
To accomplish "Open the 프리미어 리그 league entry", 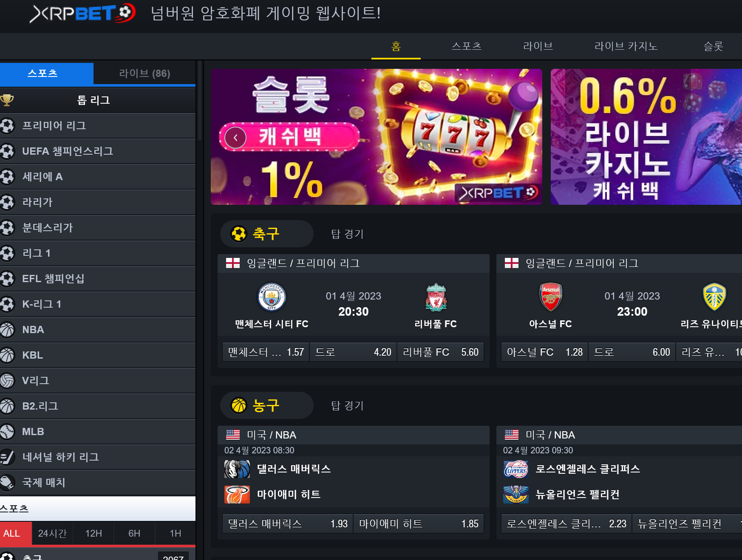I will pos(98,126).
